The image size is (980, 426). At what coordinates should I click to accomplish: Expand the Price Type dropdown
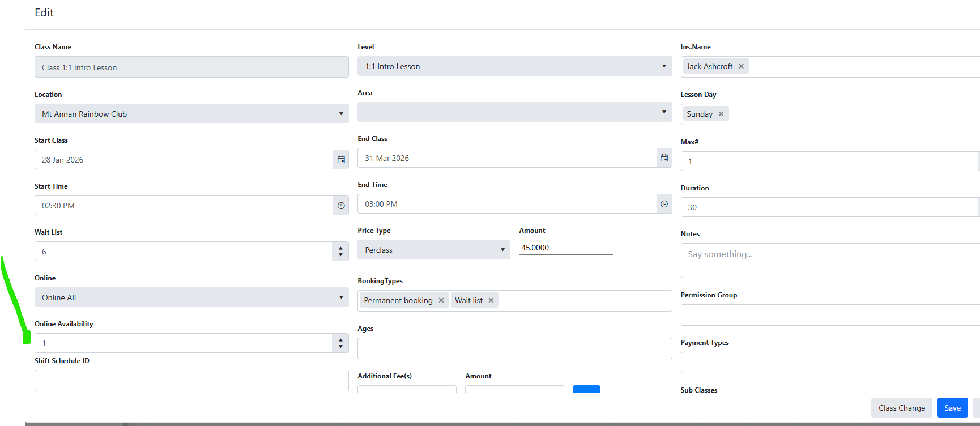tap(433, 250)
